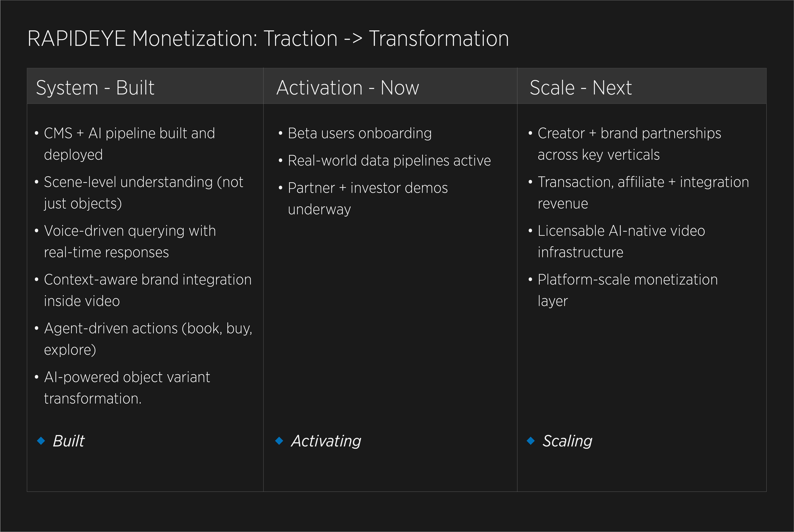Select the Agent-driven actions bullet
This screenshot has height=532, width=794.
tap(148, 339)
